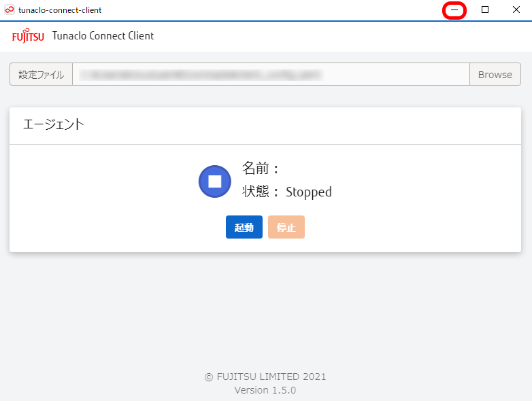
Task: Click the 設定ファイル label
Action: click(41, 74)
